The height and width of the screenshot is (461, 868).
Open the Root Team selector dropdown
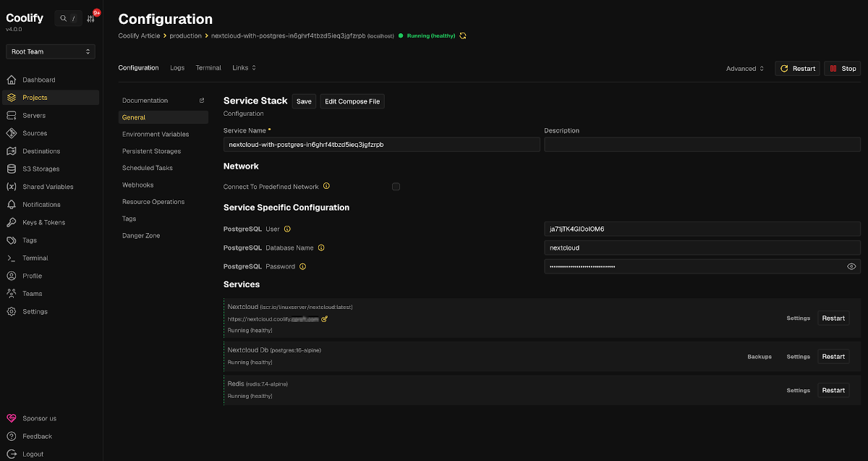point(50,51)
